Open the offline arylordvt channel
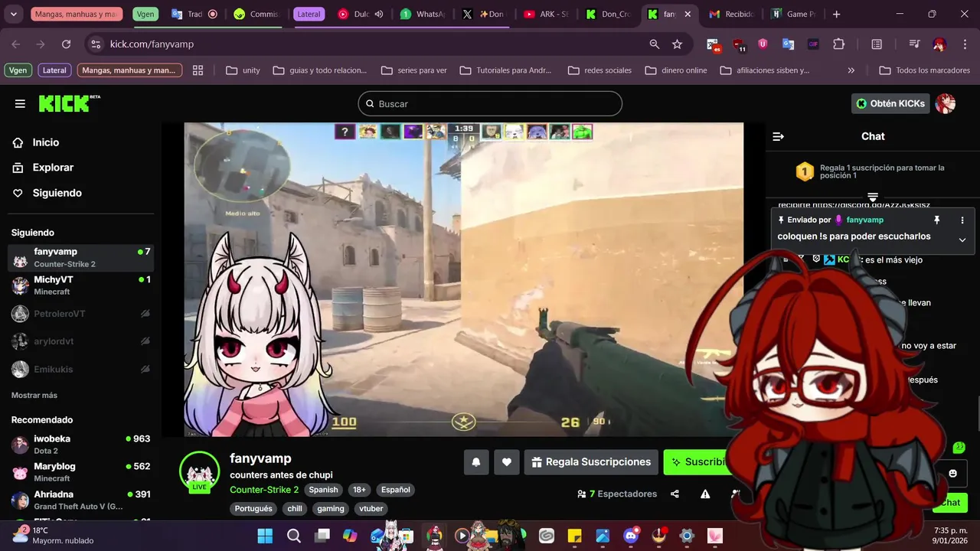 point(80,341)
